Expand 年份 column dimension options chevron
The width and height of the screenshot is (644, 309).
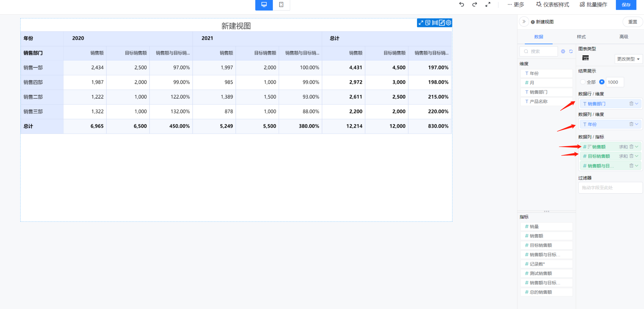pyautogui.click(x=637, y=124)
